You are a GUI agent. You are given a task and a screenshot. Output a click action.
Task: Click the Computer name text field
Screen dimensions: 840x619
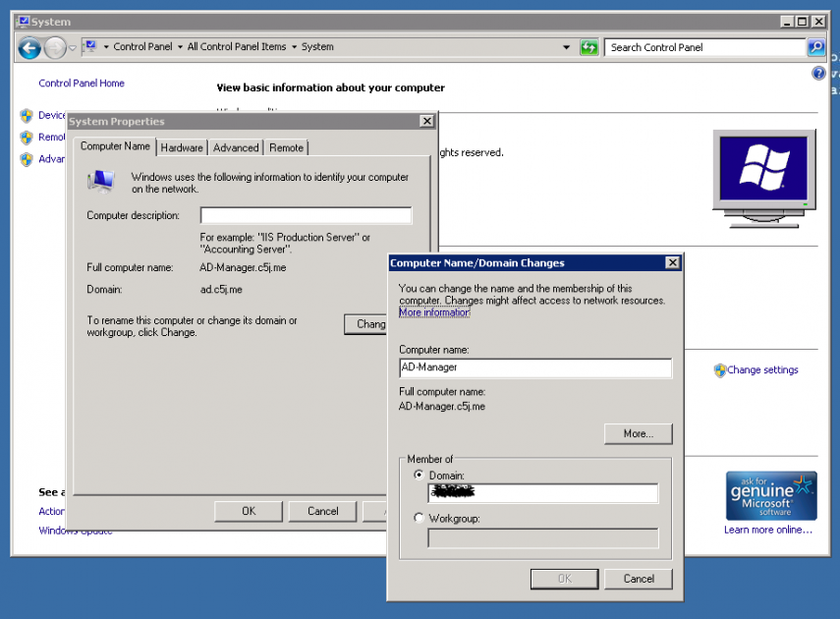click(534, 367)
